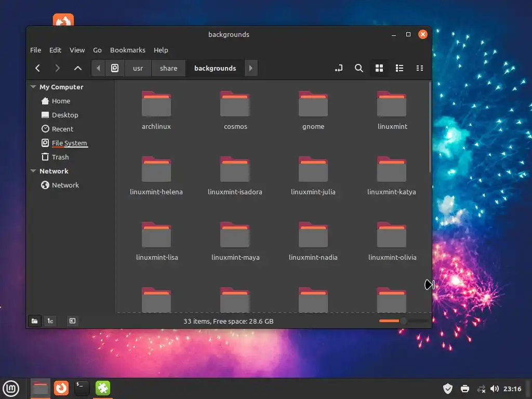This screenshot has height=399, width=532.
Task: Open the clock showing 23:16
Action: (512, 389)
